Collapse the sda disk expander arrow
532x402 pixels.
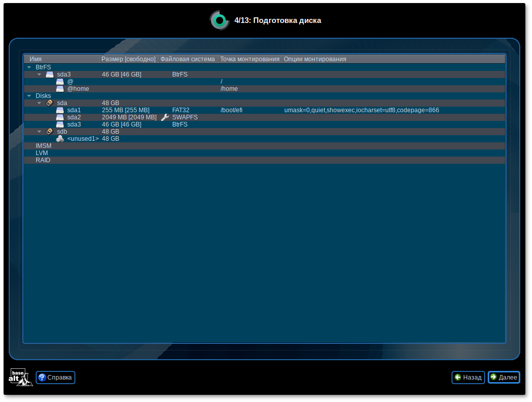(x=39, y=103)
